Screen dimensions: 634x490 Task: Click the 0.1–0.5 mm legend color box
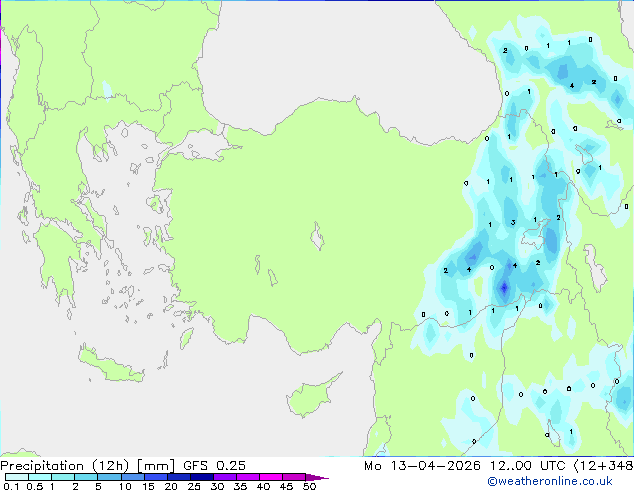17,477
